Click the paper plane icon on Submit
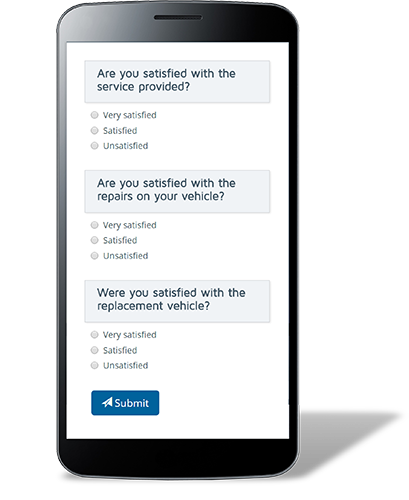 click(x=107, y=402)
